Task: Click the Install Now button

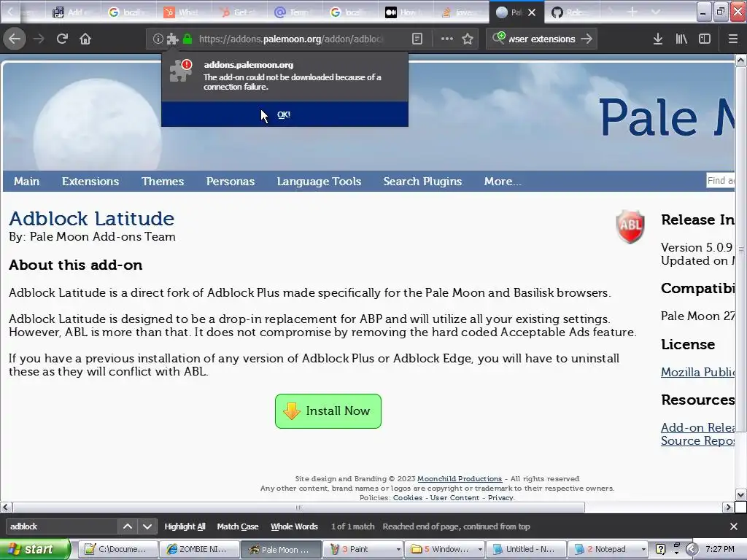Action: point(328,411)
